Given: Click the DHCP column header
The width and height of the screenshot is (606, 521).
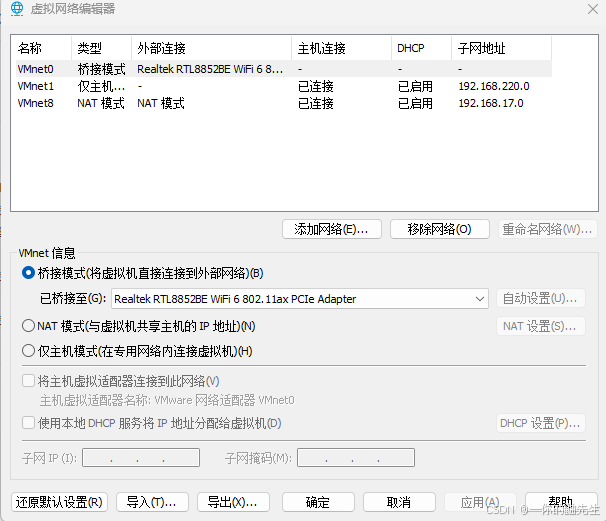Looking at the screenshot, I should pyautogui.click(x=422, y=48).
